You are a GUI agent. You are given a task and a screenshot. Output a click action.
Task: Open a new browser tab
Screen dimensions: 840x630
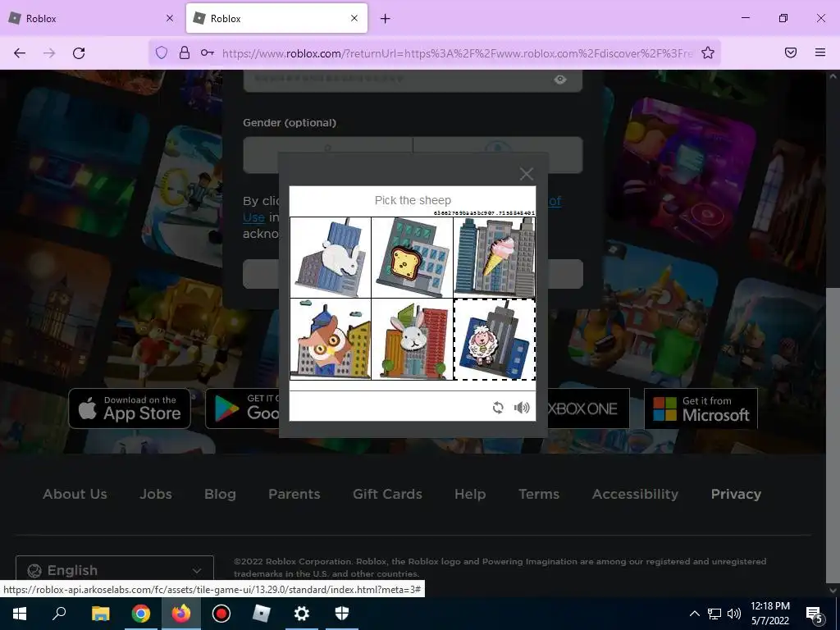tap(386, 19)
